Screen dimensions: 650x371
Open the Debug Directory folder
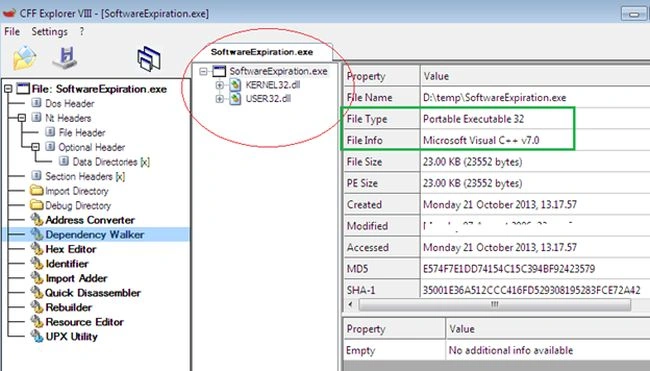(78, 206)
